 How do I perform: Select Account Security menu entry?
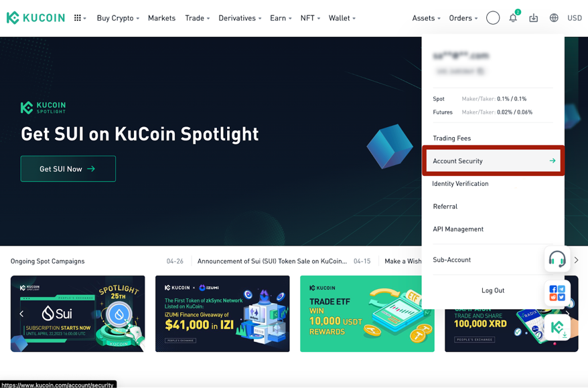pos(493,161)
